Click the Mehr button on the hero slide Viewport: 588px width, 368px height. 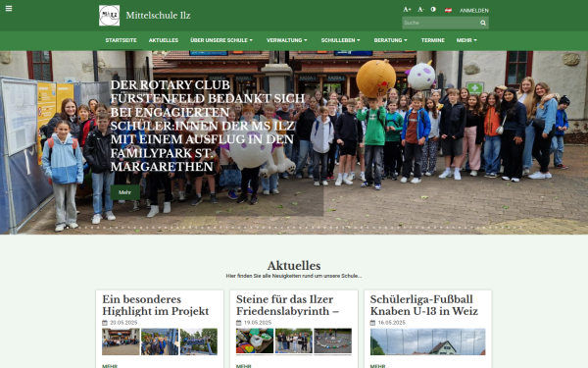pos(124,192)
